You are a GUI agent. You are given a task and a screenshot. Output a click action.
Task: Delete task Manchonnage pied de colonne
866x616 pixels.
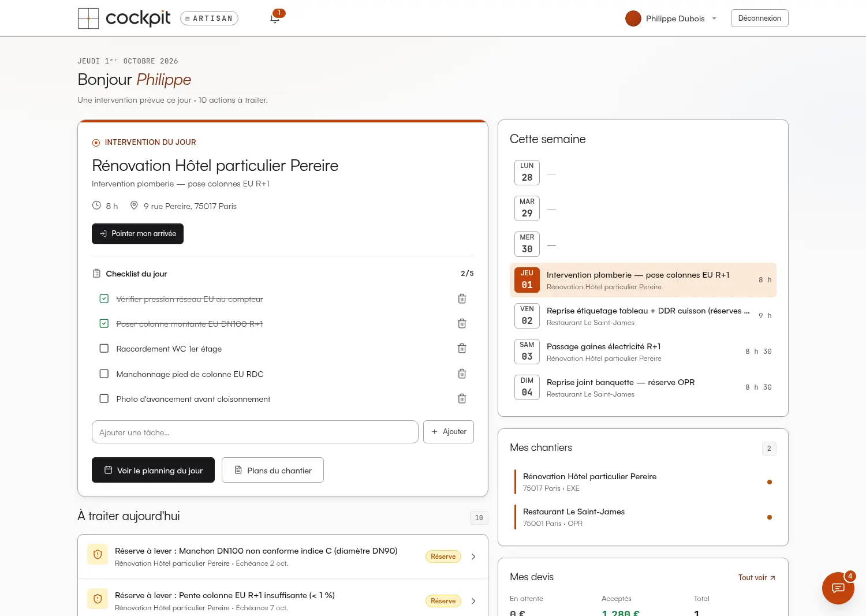coord(462,374)
